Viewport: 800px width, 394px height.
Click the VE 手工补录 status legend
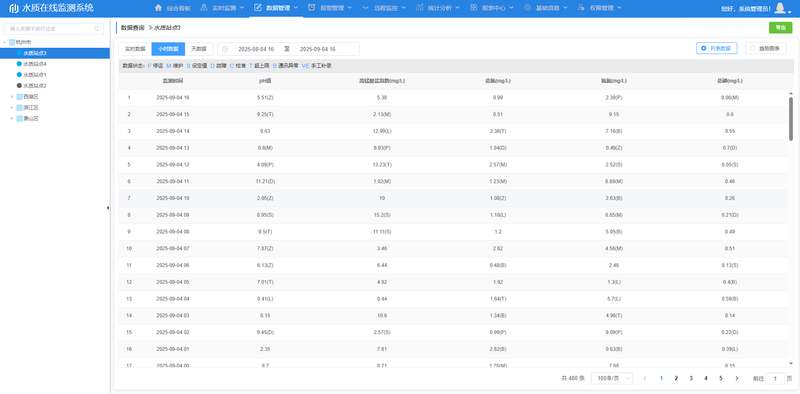[x=317, y=66]
